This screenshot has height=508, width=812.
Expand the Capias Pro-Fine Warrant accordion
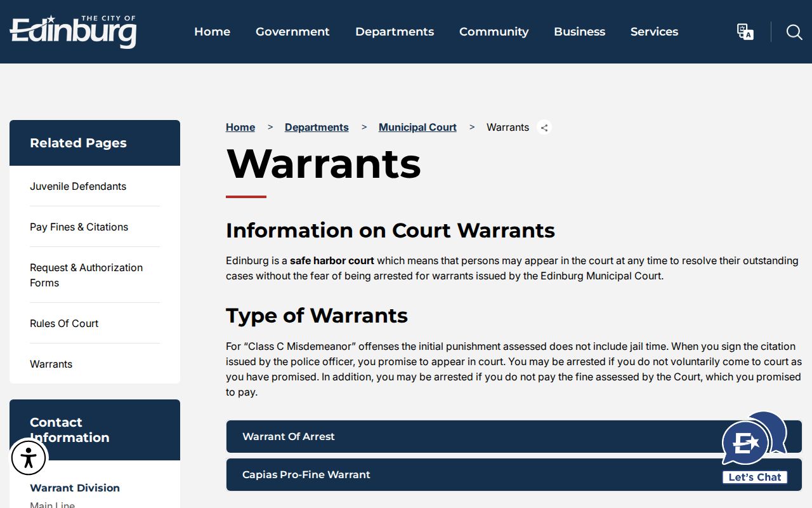(x=514, y=474)
